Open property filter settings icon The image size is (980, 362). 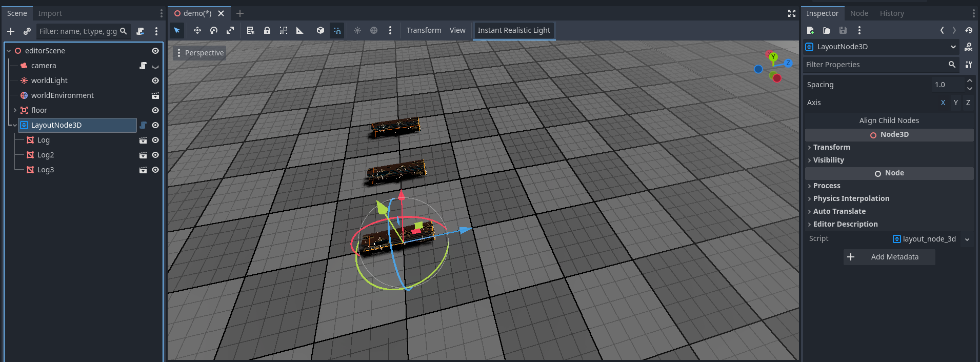[969, 65]
